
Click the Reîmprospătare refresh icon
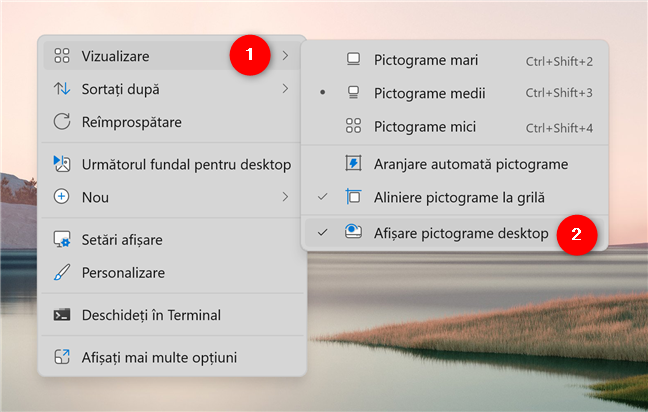coord(62,122)
